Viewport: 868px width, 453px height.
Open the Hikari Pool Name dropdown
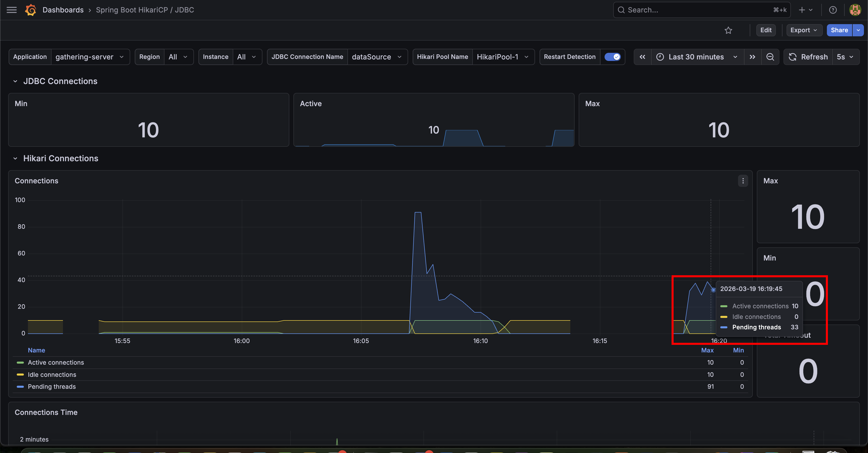click(503, 57)
